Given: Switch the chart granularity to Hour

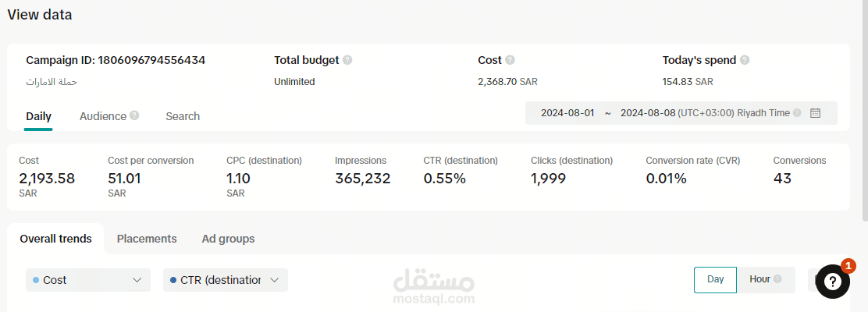Looking at the screenshot, I should pos(759,279).
